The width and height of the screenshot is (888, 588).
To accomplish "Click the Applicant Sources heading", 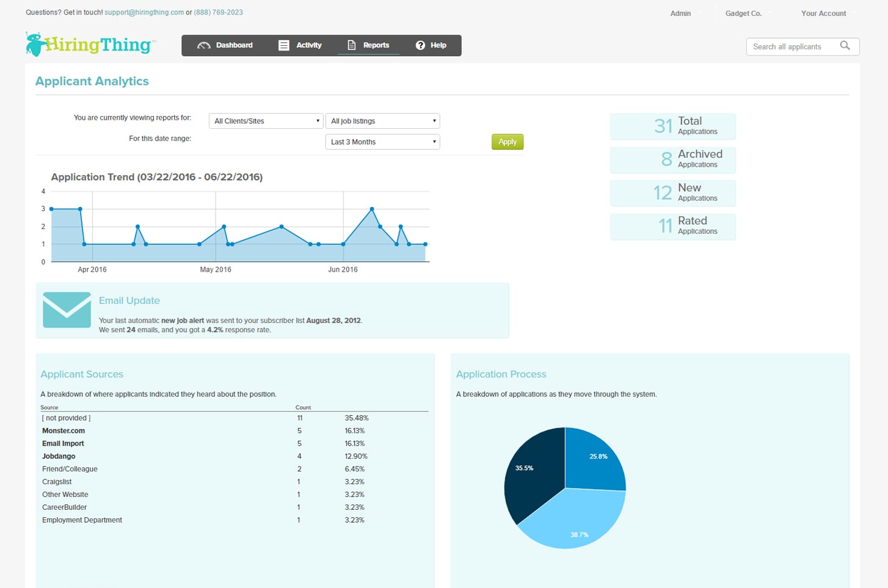I will (82, 374).
